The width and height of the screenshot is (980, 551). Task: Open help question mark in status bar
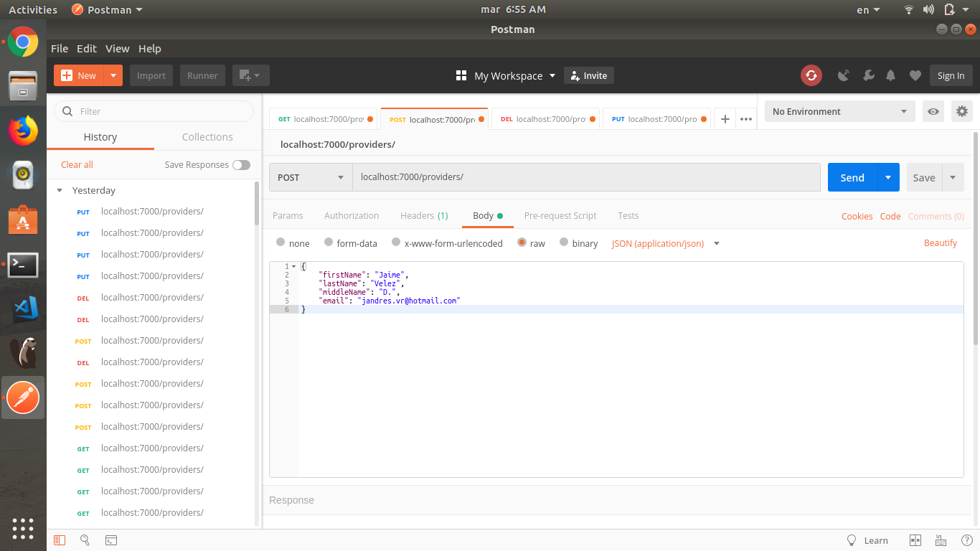[966, 540]
